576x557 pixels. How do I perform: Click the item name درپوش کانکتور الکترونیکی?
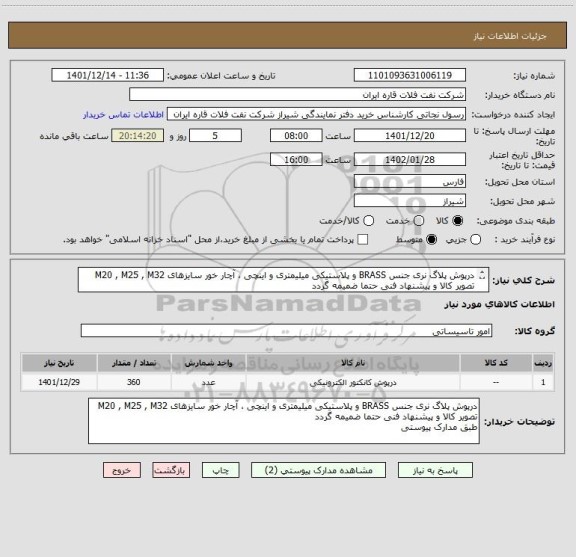point(353,382)
